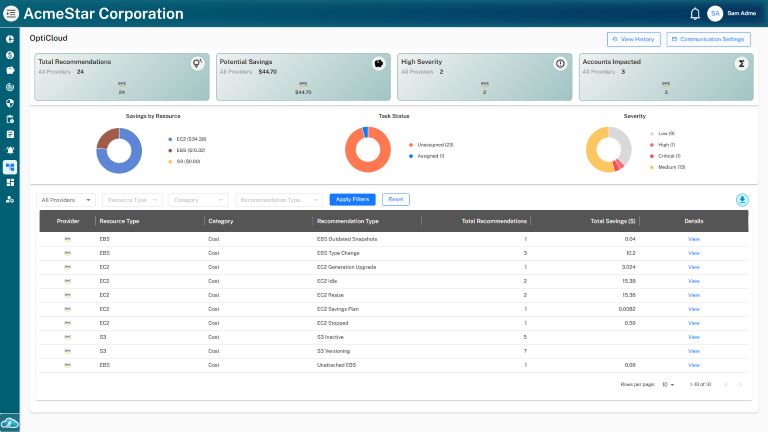Click the View History button

click(x=633, y=39)
